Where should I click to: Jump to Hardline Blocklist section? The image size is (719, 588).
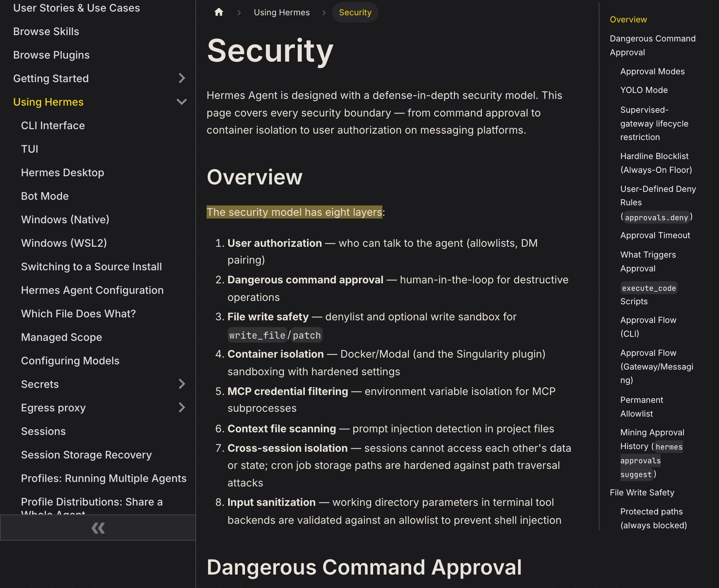[x=656, y=163]
